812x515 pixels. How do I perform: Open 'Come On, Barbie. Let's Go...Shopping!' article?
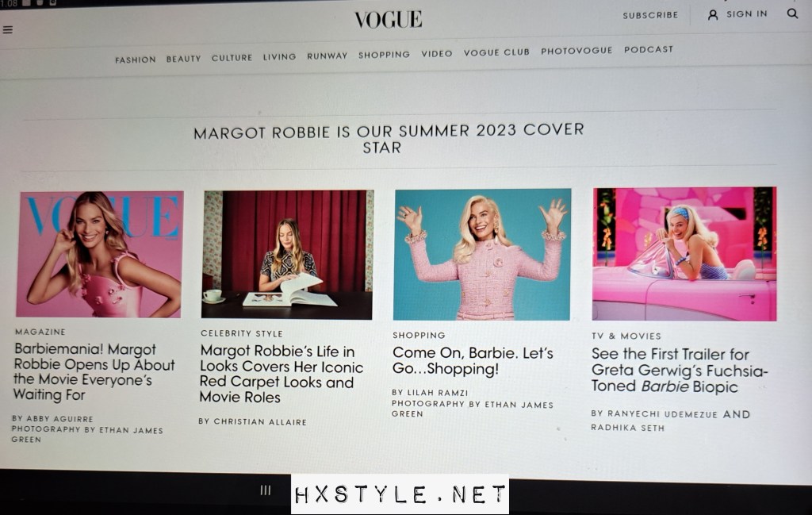click(x=473, y=360)
